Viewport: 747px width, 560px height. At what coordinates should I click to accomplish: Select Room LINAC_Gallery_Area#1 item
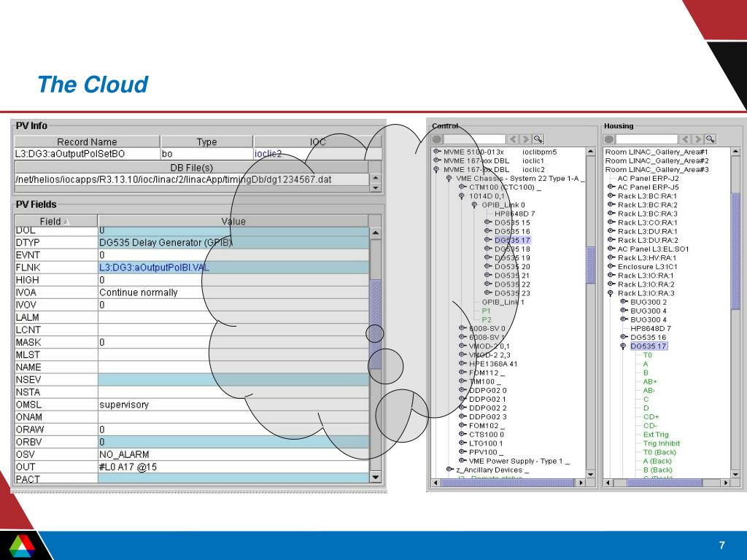[657, 152]
